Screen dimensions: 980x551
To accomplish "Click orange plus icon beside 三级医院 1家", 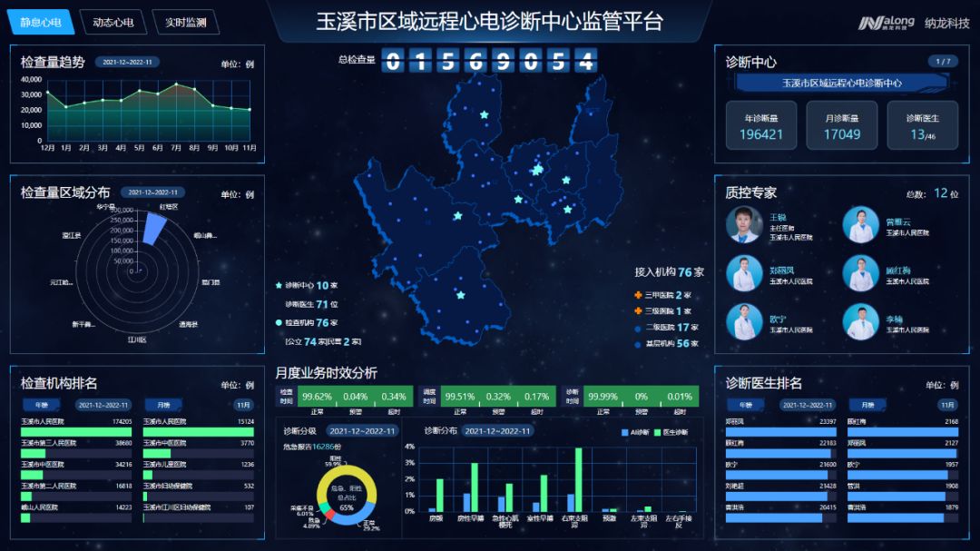I will pos(638,310).
